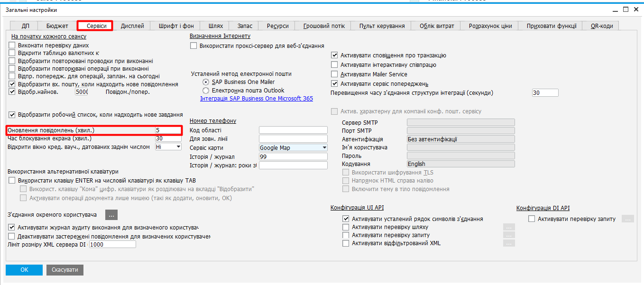
Task: Enable Активувати Mailer Service checkbox
Action: (334, 74)
